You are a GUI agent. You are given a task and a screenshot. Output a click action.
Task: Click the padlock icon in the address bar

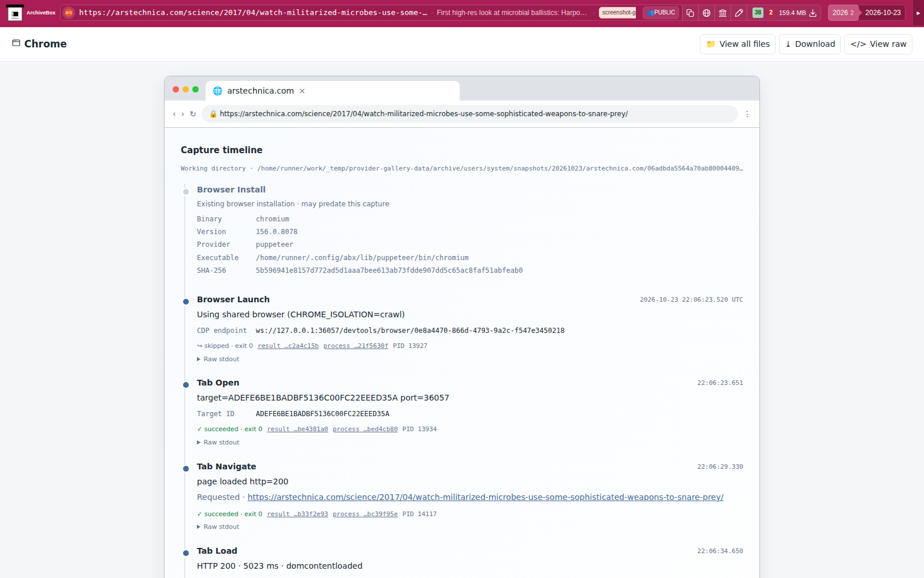point(213,114)
